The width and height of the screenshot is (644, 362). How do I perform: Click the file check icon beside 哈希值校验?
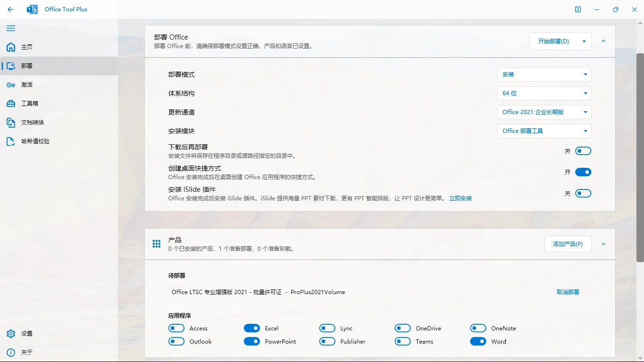(11, 141)
